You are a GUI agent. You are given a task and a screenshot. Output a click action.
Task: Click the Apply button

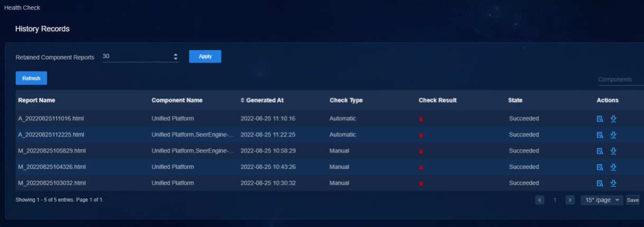coord(205,57)
